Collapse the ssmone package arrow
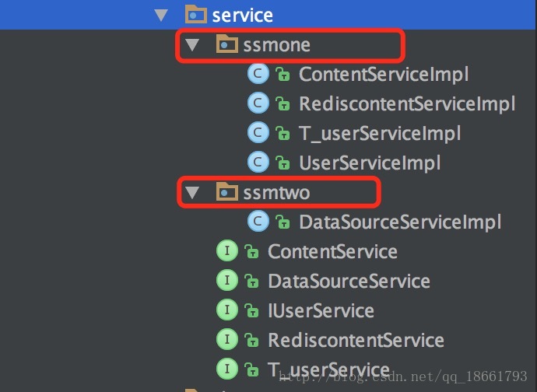The image size is (537, 392). click(x=191, y=44)
